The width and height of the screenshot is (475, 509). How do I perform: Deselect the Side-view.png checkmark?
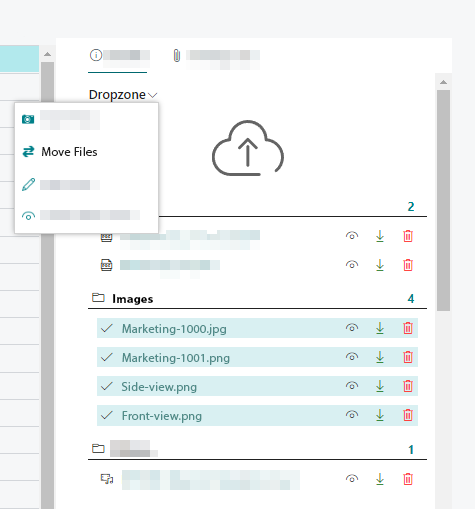pos(107,386)
